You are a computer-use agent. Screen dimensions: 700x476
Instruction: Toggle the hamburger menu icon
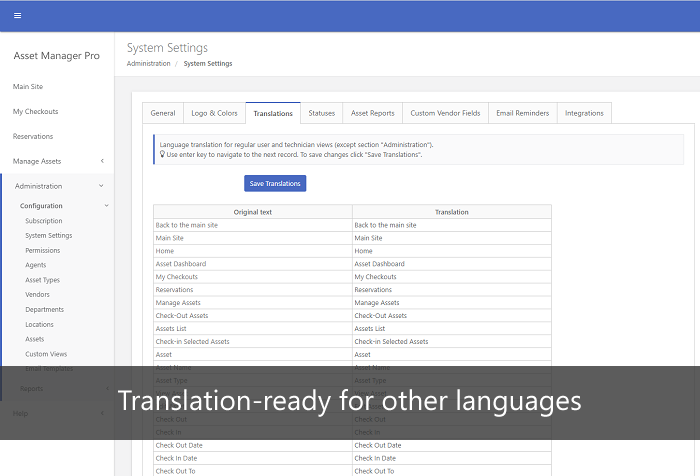[x=17, y=16]
